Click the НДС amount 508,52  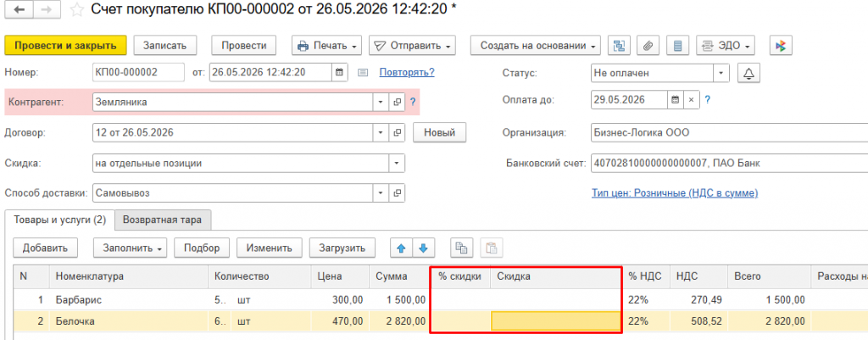pos(697,320)
